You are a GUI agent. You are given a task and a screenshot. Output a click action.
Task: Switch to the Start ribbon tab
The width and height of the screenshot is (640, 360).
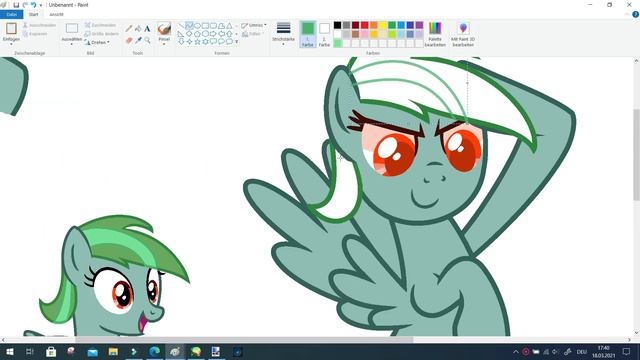point(33,14)
